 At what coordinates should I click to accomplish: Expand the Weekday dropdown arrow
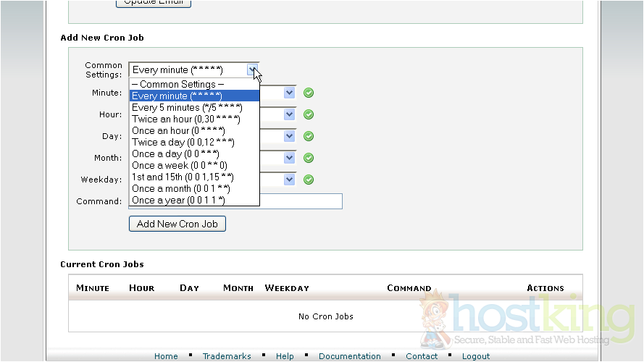tap(289, 180)
